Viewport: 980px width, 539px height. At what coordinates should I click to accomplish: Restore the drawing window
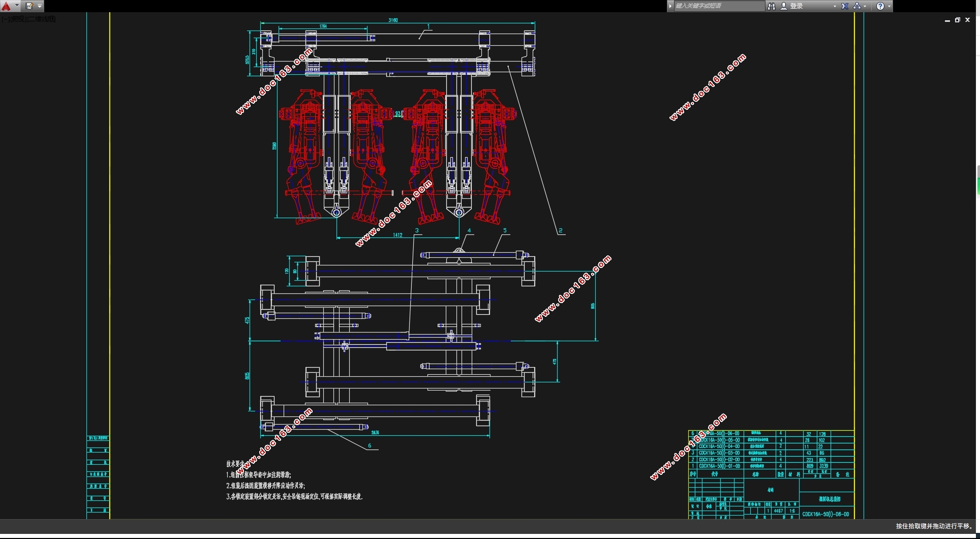(958, 20)
